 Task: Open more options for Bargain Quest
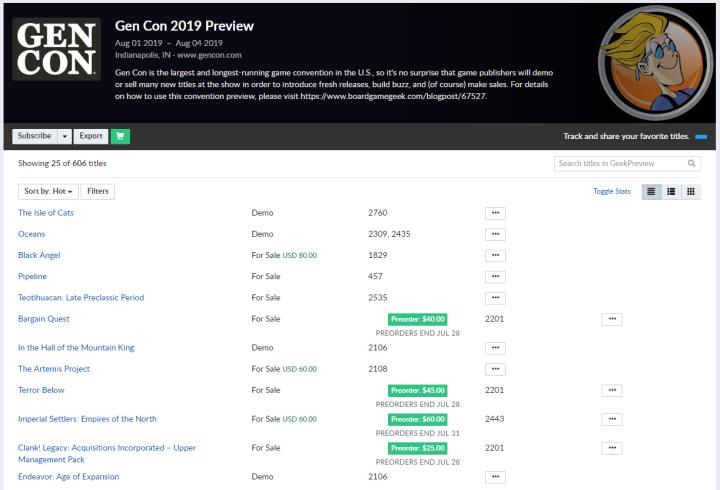[x=612, y=319]
